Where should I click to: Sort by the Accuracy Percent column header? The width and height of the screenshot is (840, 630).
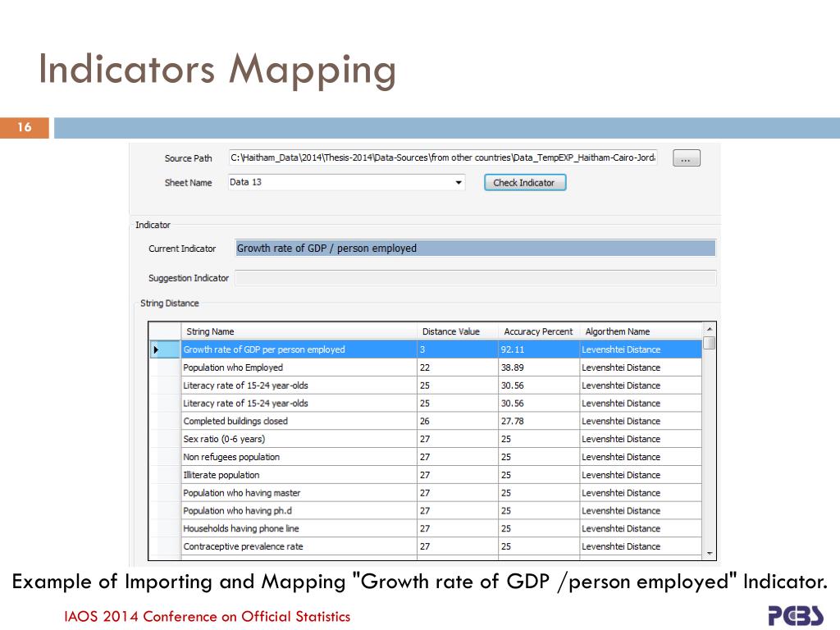pos(539,331)
